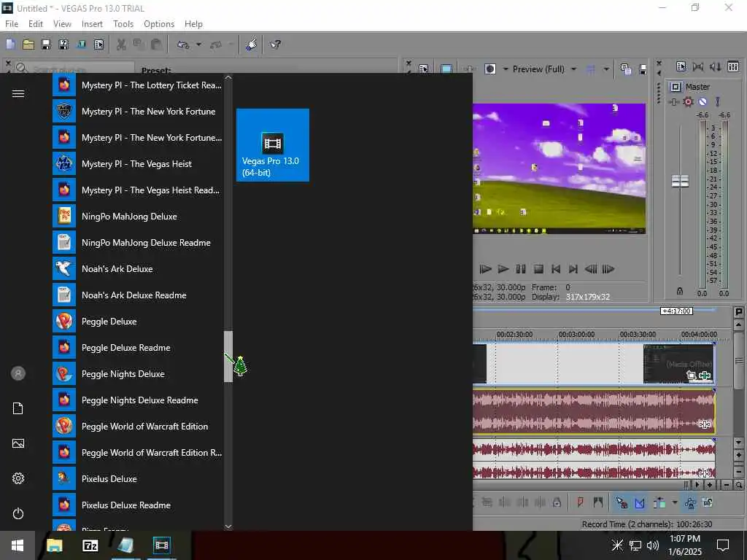This screenshot has height=560, width=747.
Task: Adjust the Master volume fader
Action: [680, 182]
